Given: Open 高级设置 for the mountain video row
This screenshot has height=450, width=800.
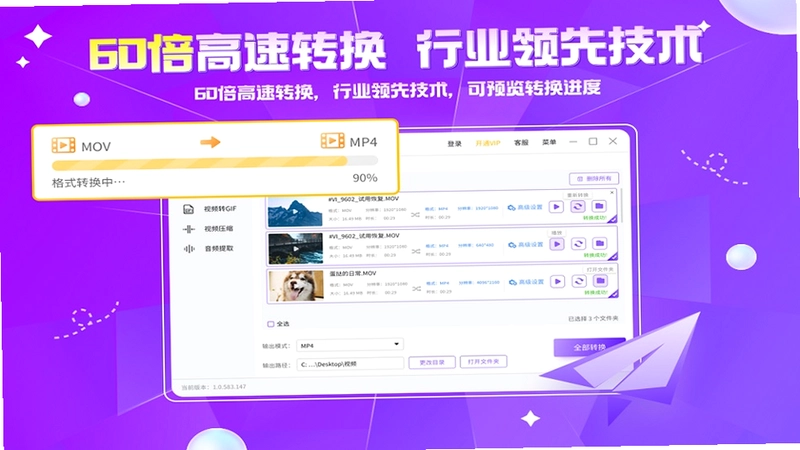Looking at the screenshot, I should (526, 207).
